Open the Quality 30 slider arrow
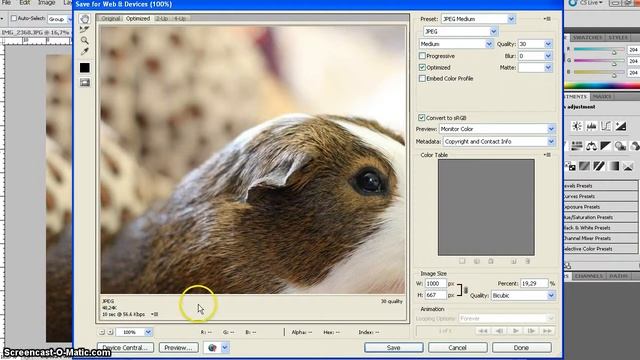Image resolution: width=640 pixels, height=360 pixels. tap(548, 44)
